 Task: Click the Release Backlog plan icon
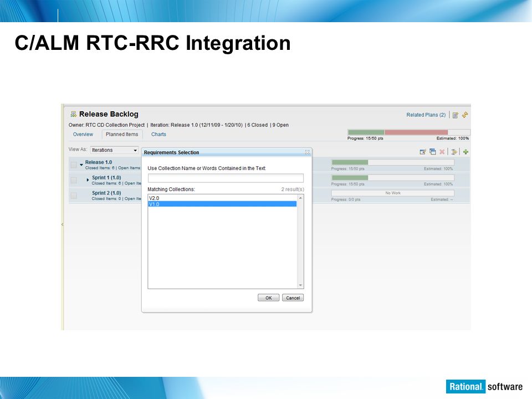pos(73,114)
